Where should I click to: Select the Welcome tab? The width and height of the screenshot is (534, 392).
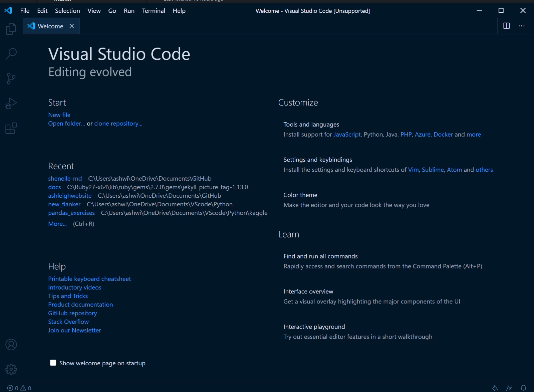51,26
